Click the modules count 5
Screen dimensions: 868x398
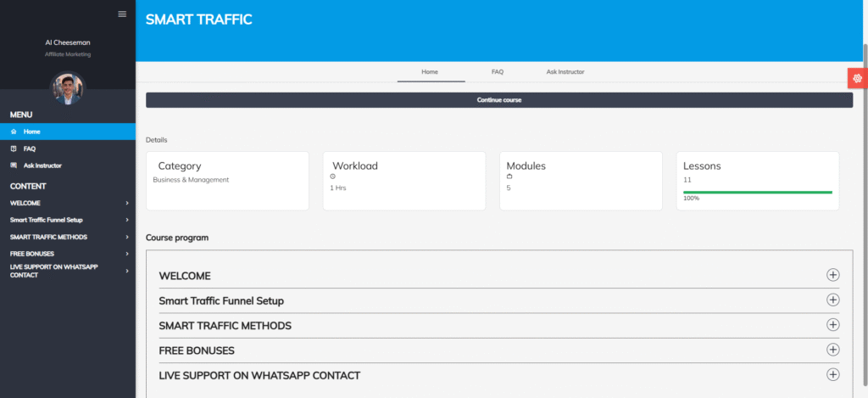(x=509, y=188)
